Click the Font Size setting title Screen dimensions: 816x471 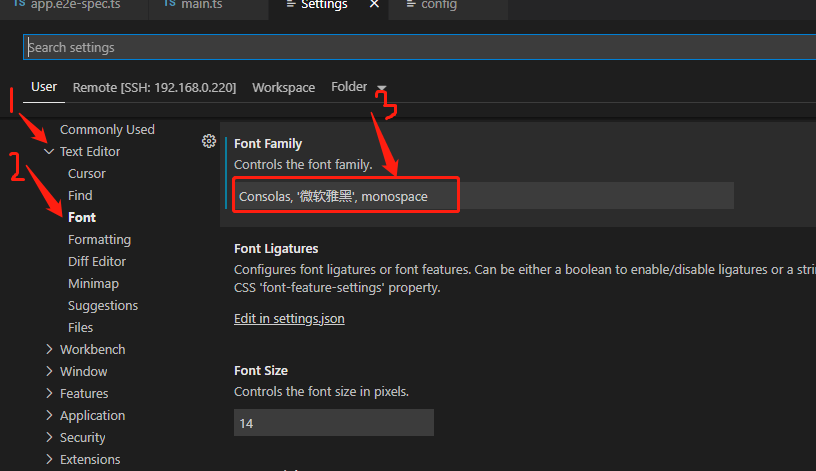click(x=261, y=371)
